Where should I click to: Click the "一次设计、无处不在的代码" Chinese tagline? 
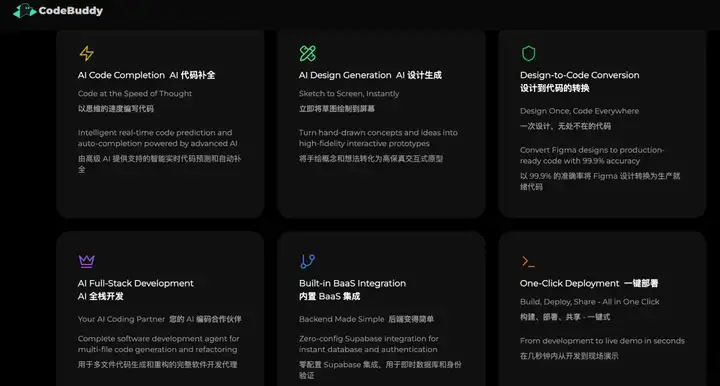click(x=565, y=126)
